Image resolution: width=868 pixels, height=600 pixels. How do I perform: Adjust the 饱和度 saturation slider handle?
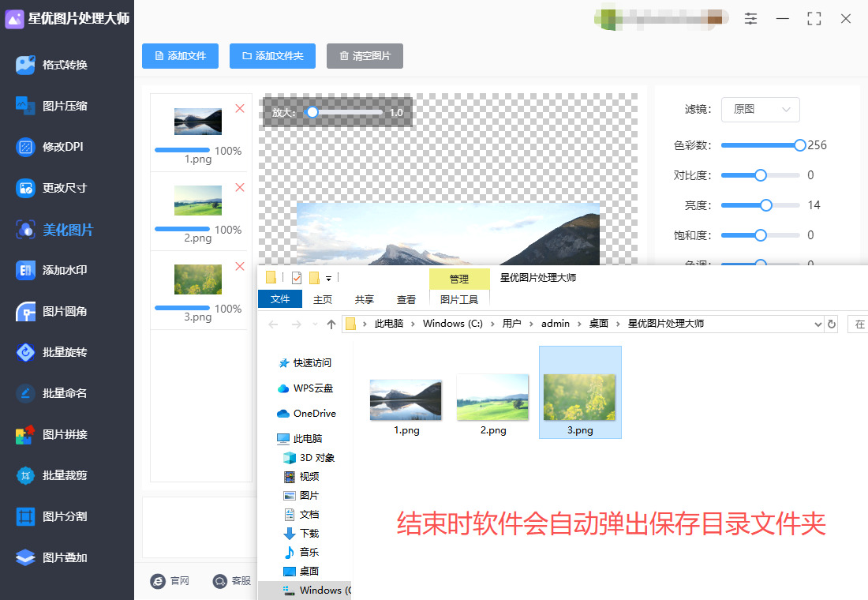coord(761,235)
